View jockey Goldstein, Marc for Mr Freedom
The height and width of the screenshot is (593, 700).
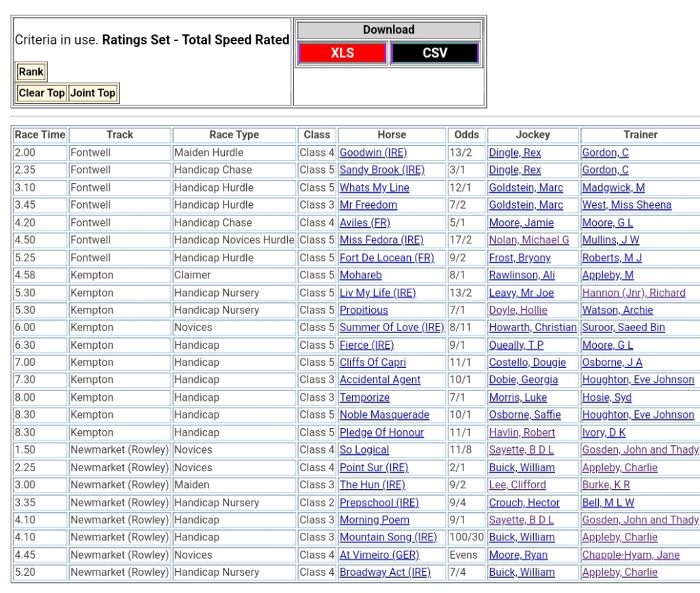[x=526, y=205]
